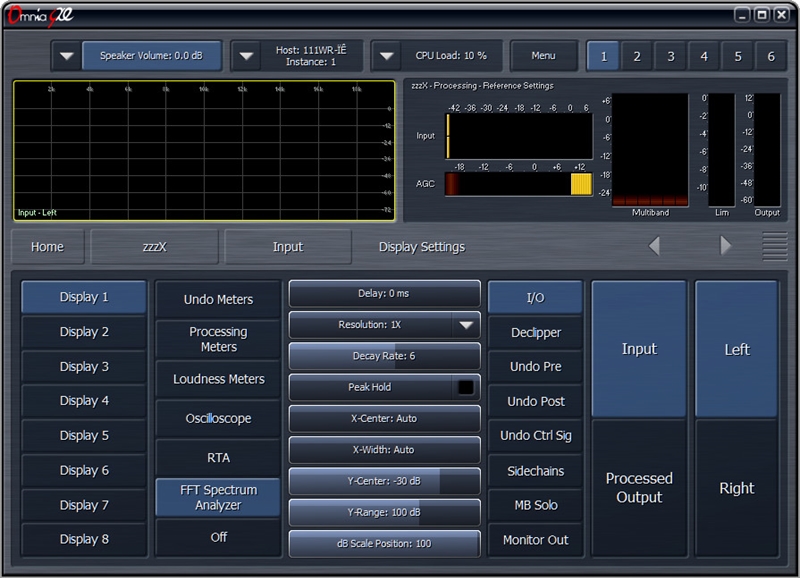Screen dimensions: 800x578
Task: Adjust the Y-Center -30 dB slider
Action: 384,481
